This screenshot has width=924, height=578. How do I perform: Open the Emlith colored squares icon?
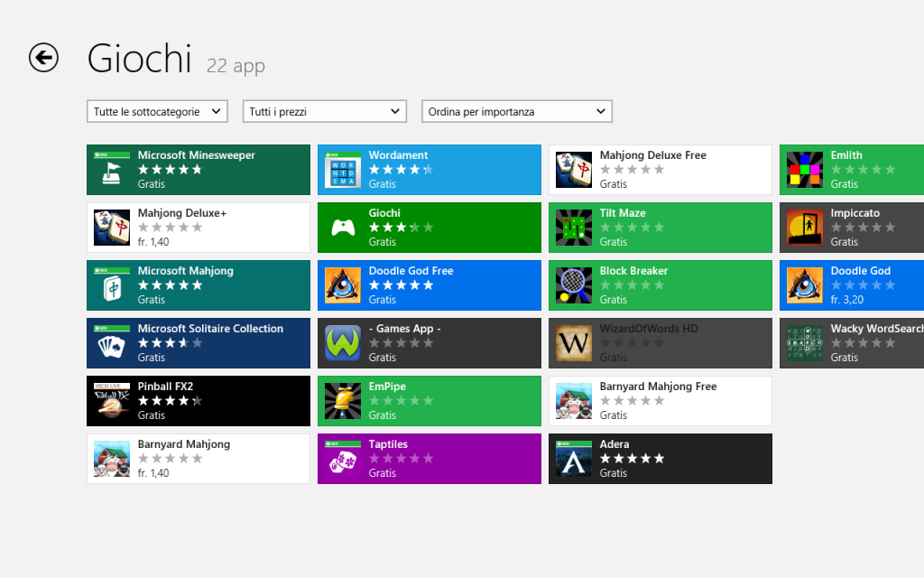[805, 170]
